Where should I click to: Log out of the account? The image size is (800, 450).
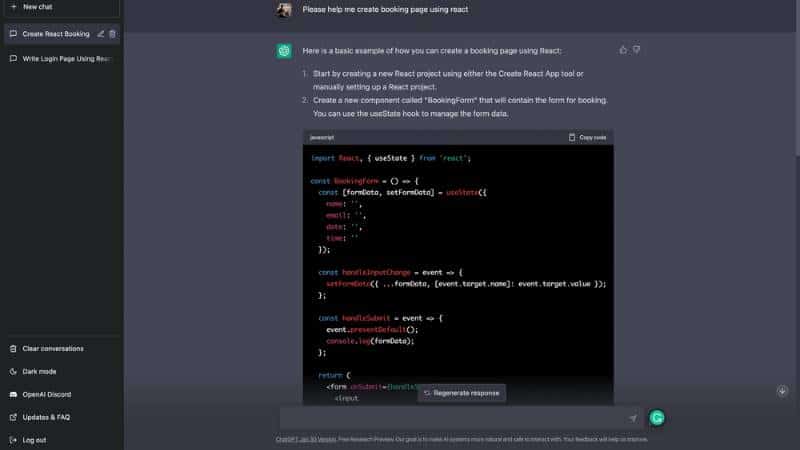pos(34,439)
